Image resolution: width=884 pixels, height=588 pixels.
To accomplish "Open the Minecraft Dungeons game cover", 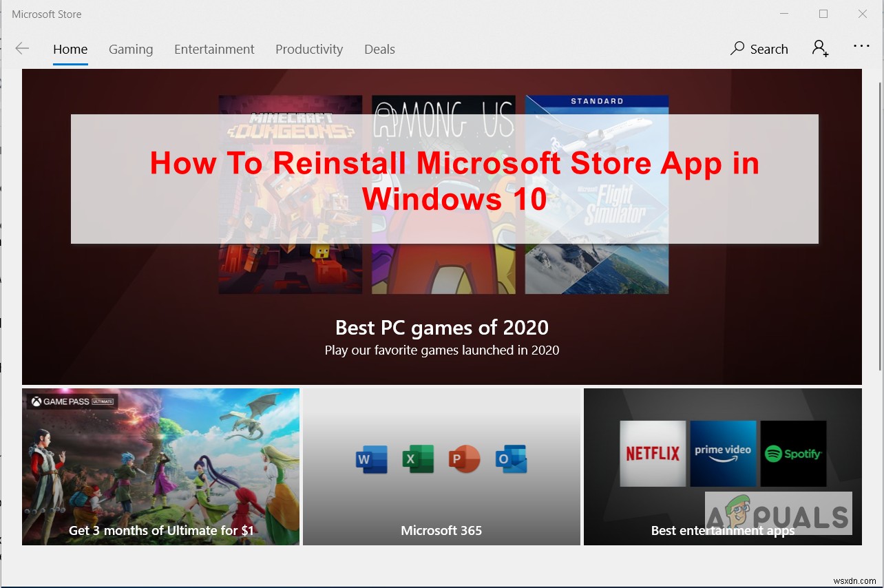I will tap(291, 195).
